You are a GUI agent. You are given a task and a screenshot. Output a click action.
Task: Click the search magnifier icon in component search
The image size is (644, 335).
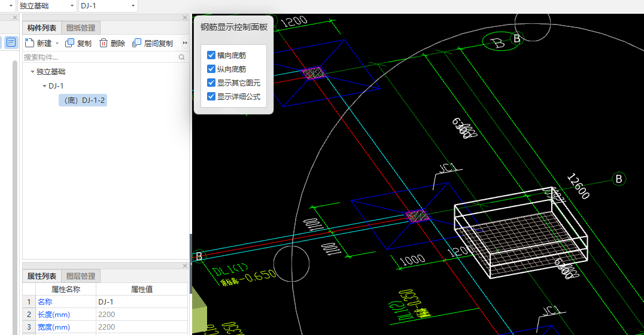pos(181,57)
